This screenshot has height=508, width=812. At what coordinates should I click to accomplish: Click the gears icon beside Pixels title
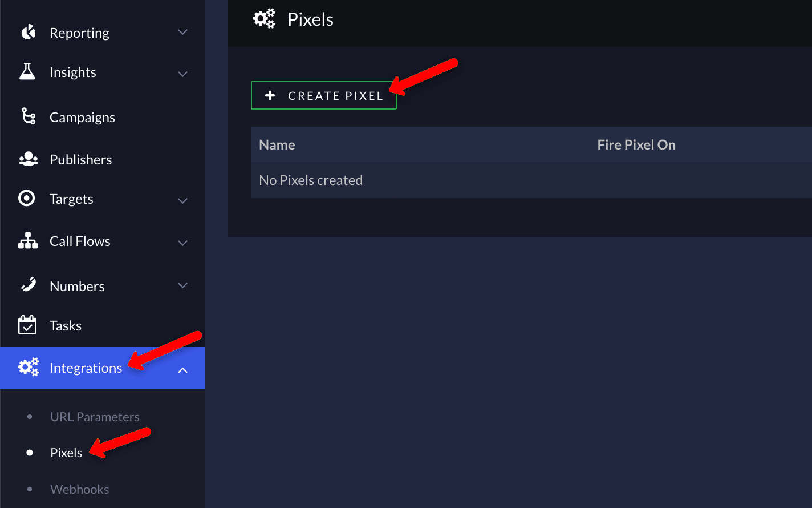(x=264, y=19)
